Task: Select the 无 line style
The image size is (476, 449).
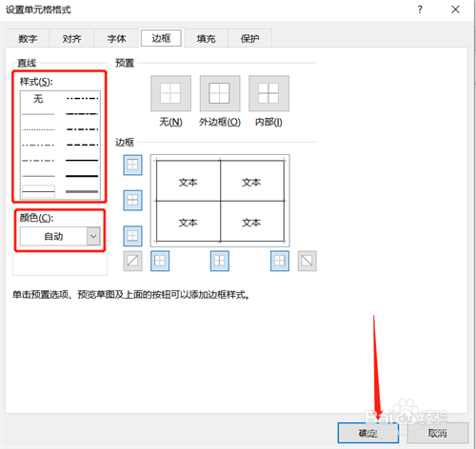Action: [38, 99]
